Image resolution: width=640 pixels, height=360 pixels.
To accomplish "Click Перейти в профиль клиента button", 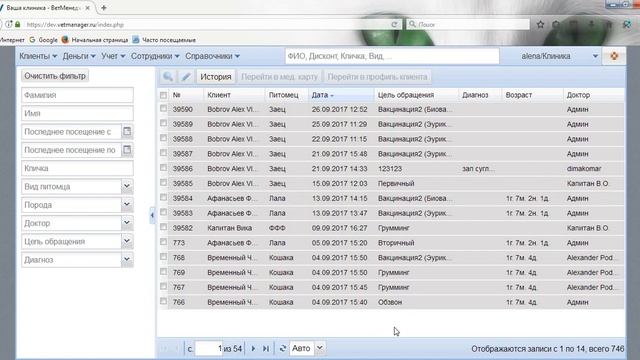I will tap(377, 77).
